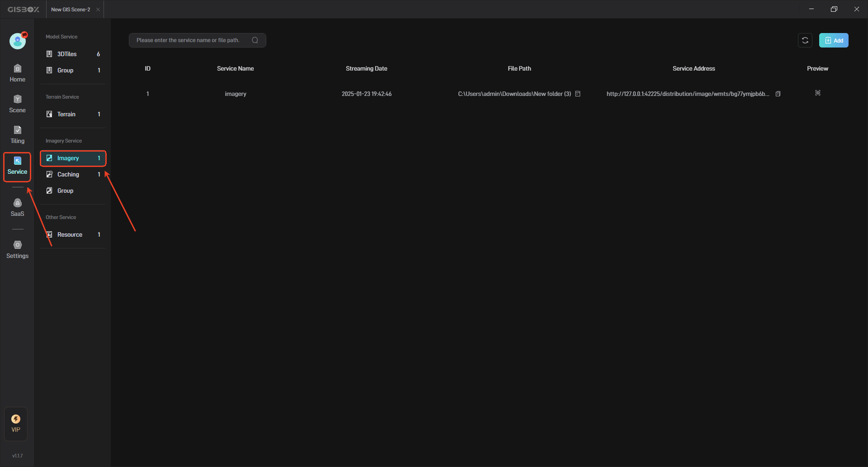Viewport: 868px width, 467px height.
Task: Click the file path C:\Users\admin\Downloads\New folder (3)
Action: 514,94
